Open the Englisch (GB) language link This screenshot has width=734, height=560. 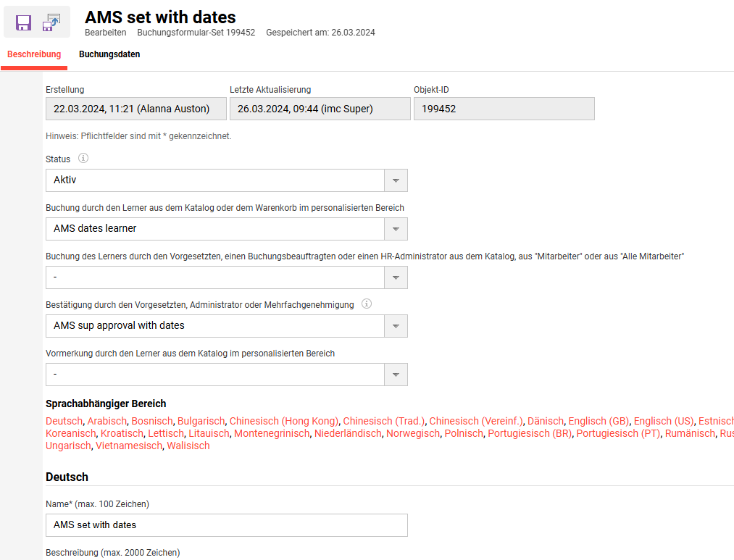point(599,421)
